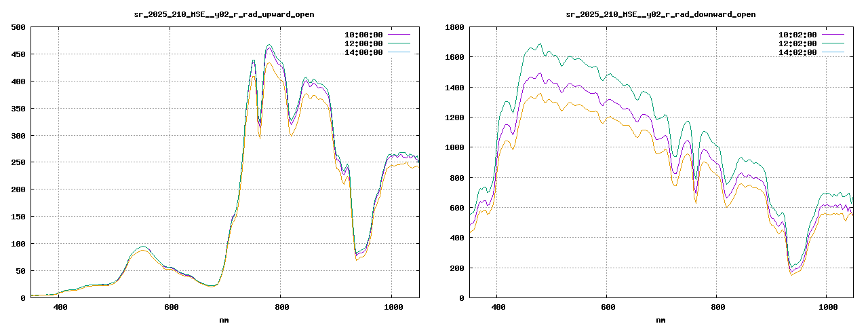Click x-axis nm label under right chart
The height and width of the screenshot is (326, 868).
(x=660, y=320)
